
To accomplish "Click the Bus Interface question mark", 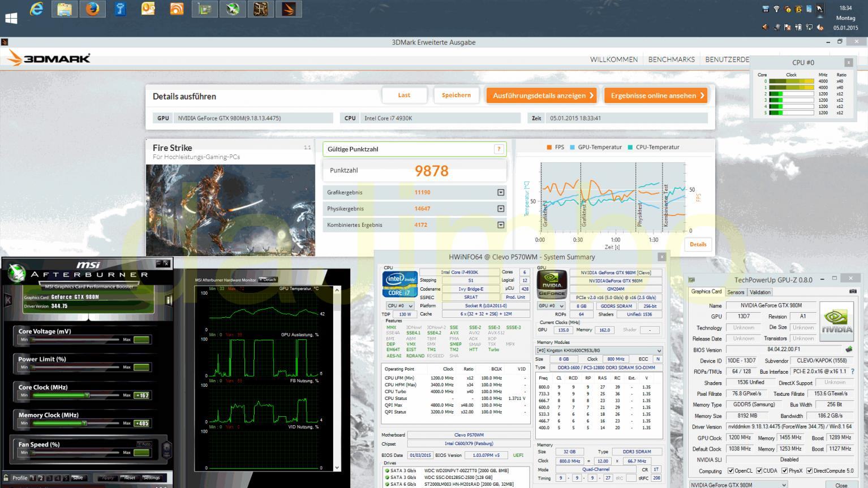I will pyautogui.click(x=853, y=372).
